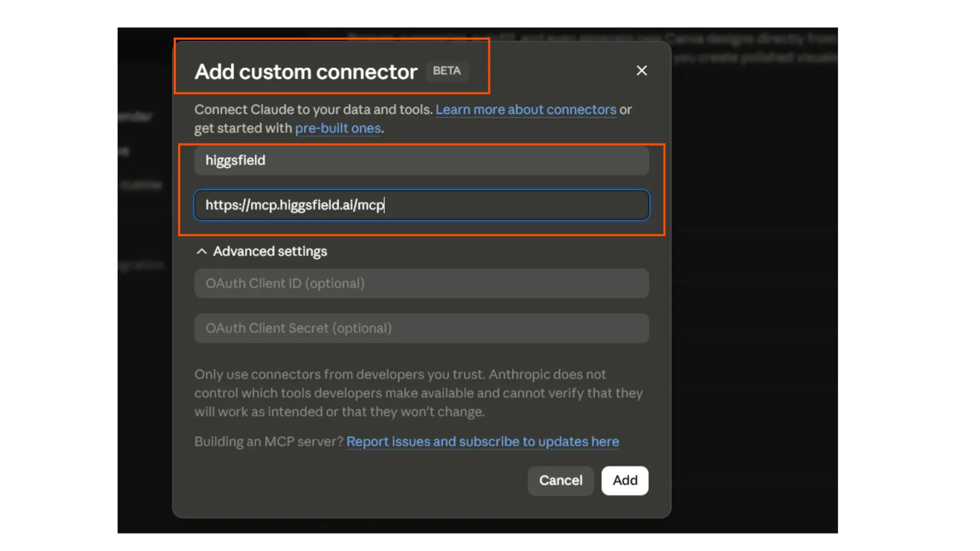The image size is (980, 551).
Task: Confirm with the Add button
Action: click(625, 481)
